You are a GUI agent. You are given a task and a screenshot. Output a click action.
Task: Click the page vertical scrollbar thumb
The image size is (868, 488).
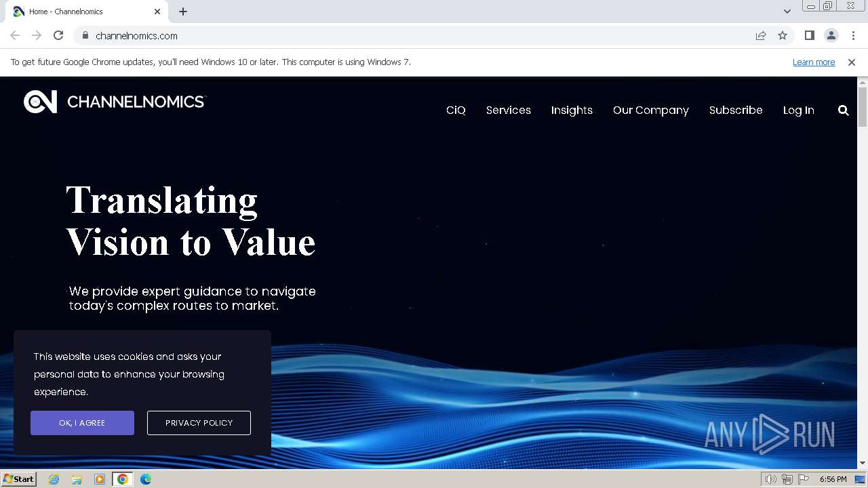tap(863, 106)
